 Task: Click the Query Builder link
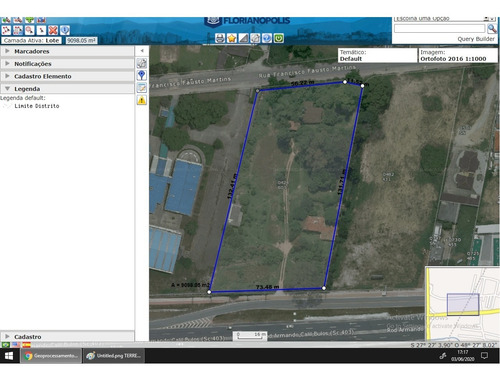click(x=476, y=39)
